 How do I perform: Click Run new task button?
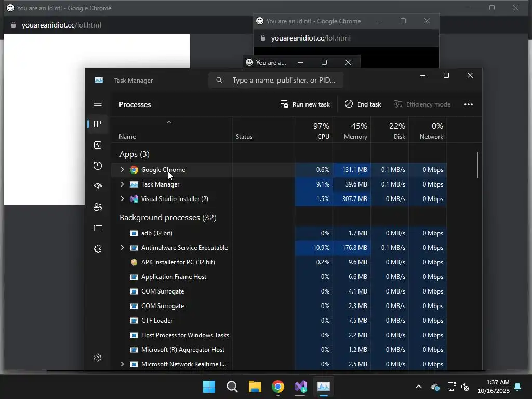point(305,104)
